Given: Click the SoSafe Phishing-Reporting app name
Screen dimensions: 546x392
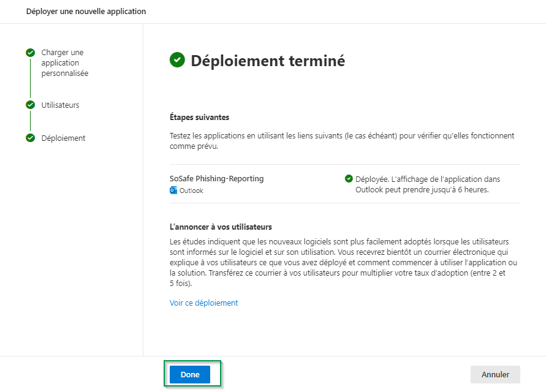Looking at the screenshot, I should pyautogui.click(x=216, y=179).
